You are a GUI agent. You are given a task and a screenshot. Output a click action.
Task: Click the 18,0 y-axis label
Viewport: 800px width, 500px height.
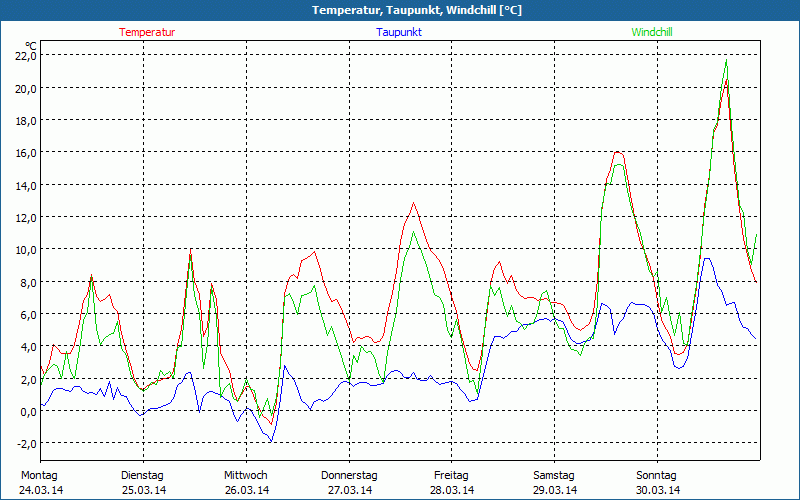[27, 121]
